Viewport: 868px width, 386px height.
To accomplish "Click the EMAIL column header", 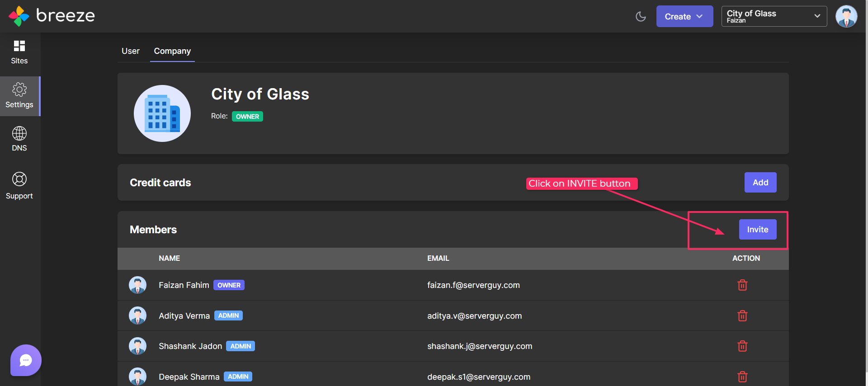I will pos(438,259).
